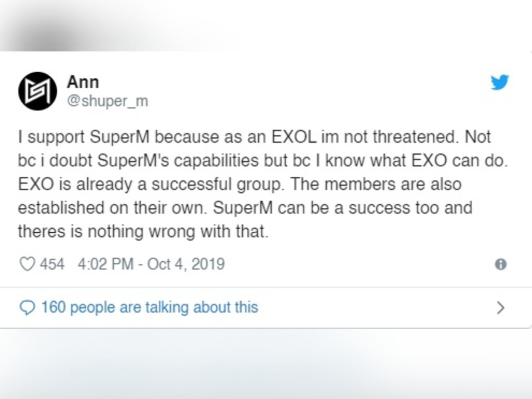This screenshot has height=399, width=532.
Task: Click the Twitter bird logo icon
Action: 500,82
